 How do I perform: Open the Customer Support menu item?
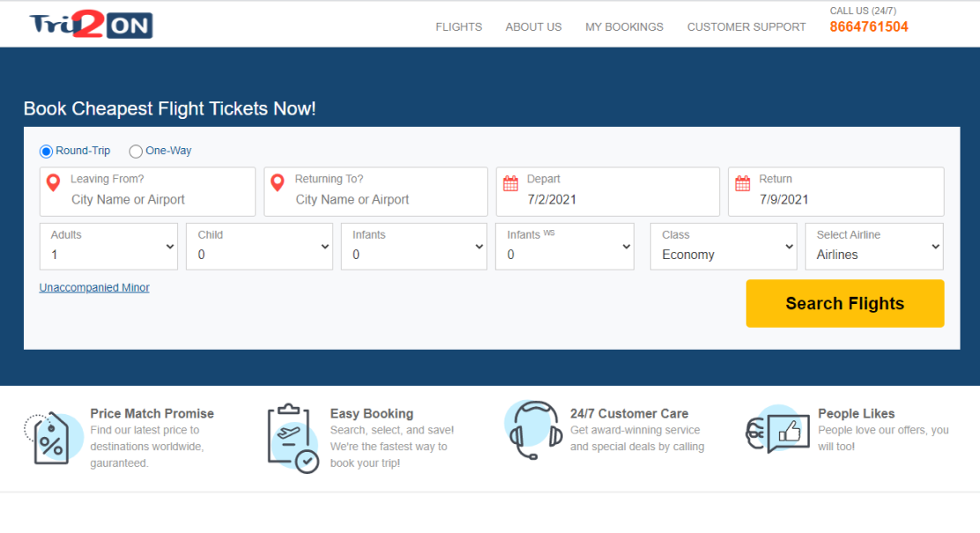coord(746,27)
